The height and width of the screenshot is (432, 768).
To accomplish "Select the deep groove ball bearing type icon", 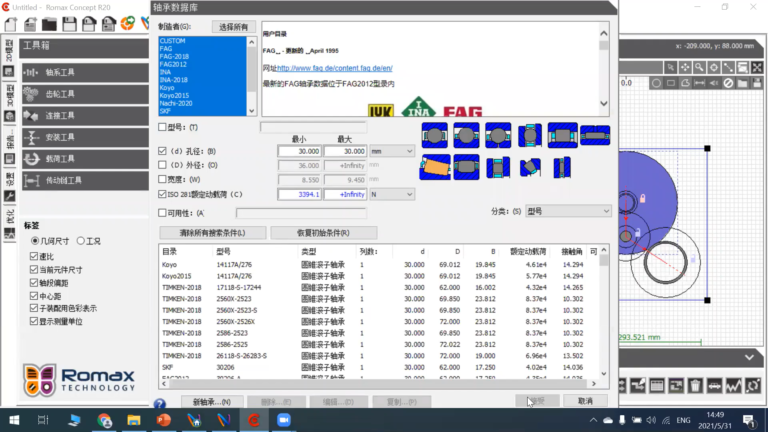I will (x=434, y=135).
